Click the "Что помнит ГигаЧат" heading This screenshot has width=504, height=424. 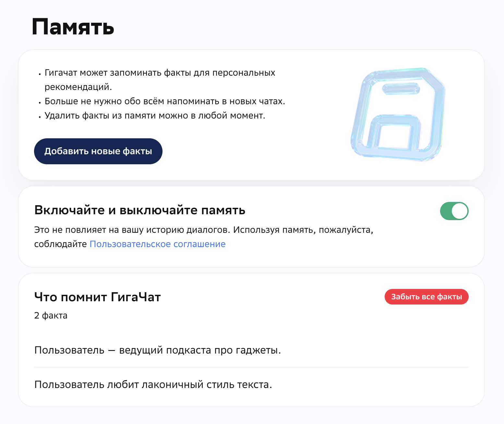[x=97, y=297]
